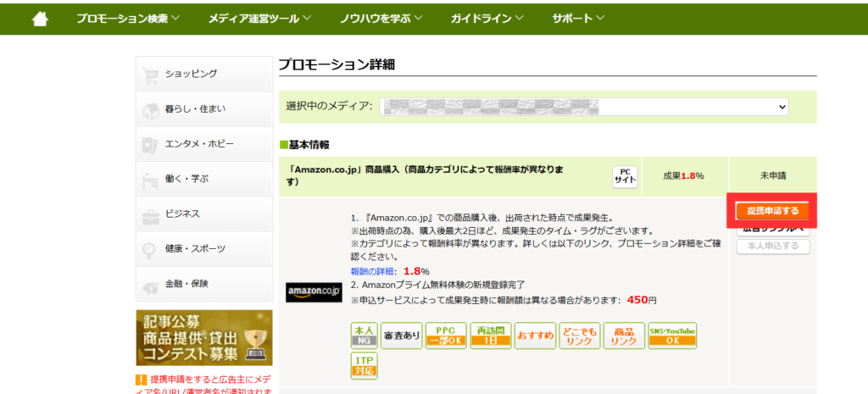Click the 再訪問1日 badge
Screen dimensions: 868x394
[x=491, y=336]
